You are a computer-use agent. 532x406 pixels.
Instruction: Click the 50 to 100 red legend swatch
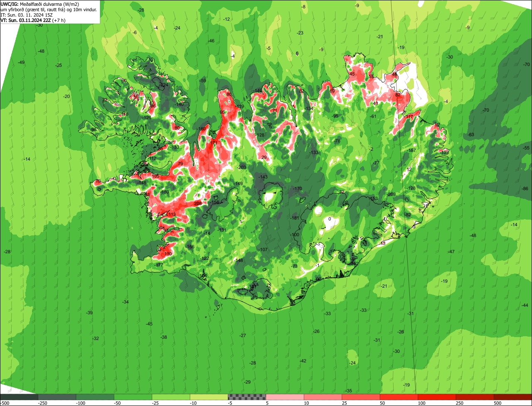pos(399,397)
